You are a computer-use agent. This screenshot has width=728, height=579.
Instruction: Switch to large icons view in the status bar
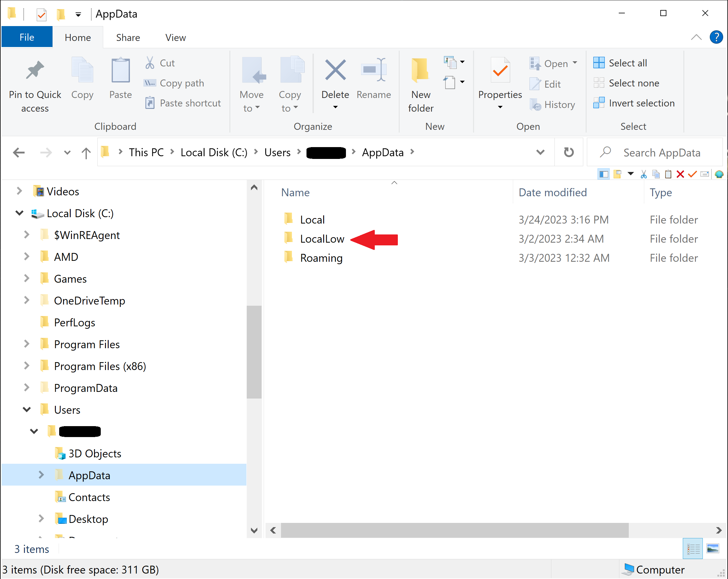point(713,549)
